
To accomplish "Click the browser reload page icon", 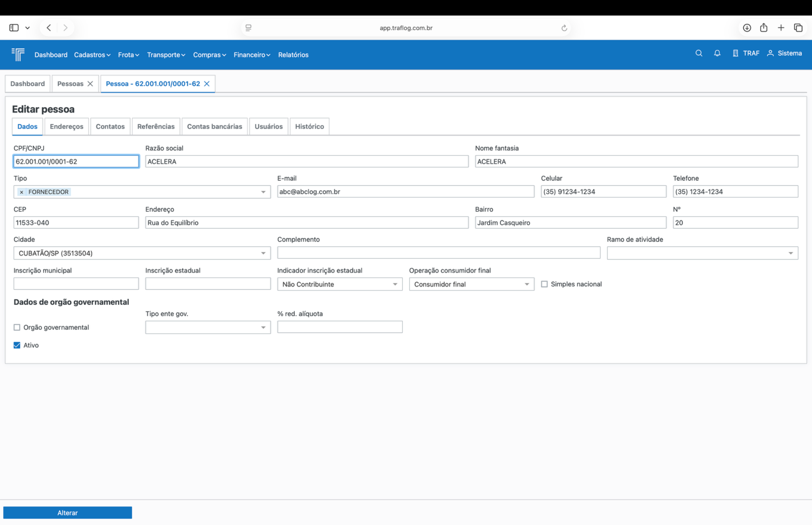I will click(x=564, y=28).
